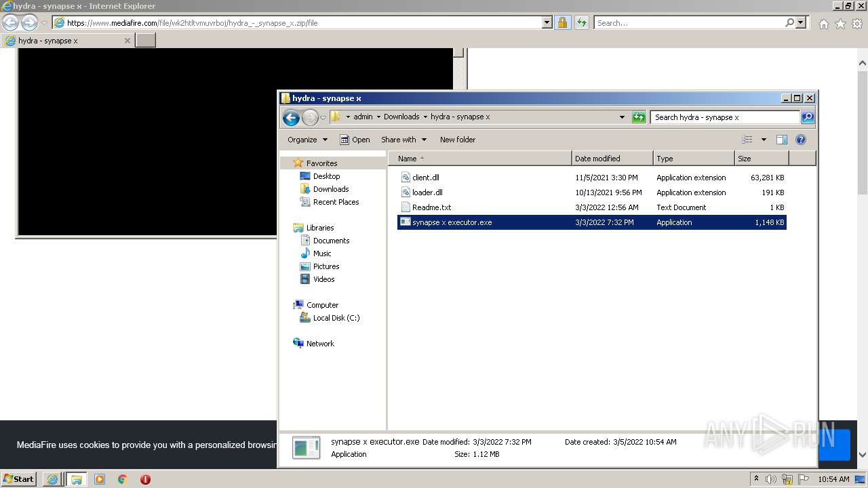Open Desktop in Favorites
The image size is (868, 488).
(x=326, y=176)
